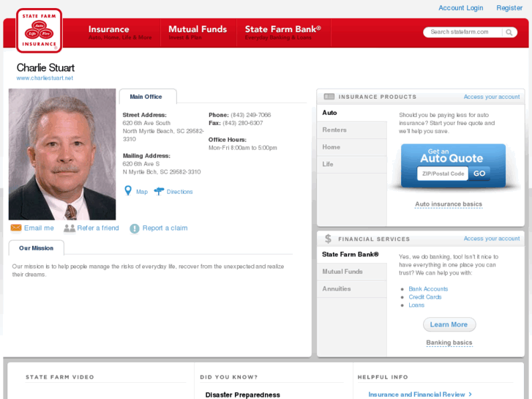Image resolution: width=532 pixels, height=399 pixels.
Task: Click the Map link
Action: click(x=142, y=192)
